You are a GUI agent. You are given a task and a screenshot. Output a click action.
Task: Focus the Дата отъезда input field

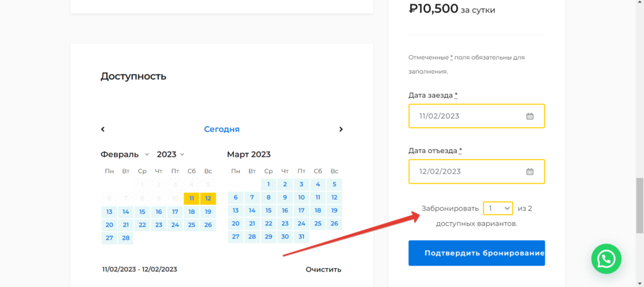pos(477,171)
